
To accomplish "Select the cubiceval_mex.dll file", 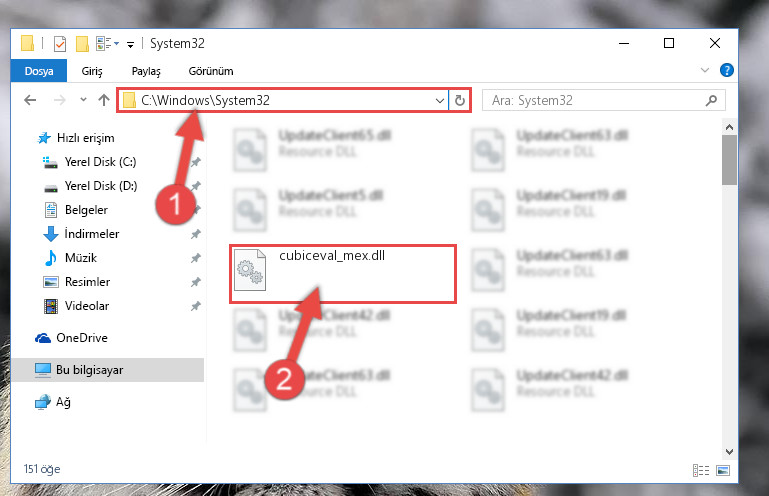I will point(342,273).
